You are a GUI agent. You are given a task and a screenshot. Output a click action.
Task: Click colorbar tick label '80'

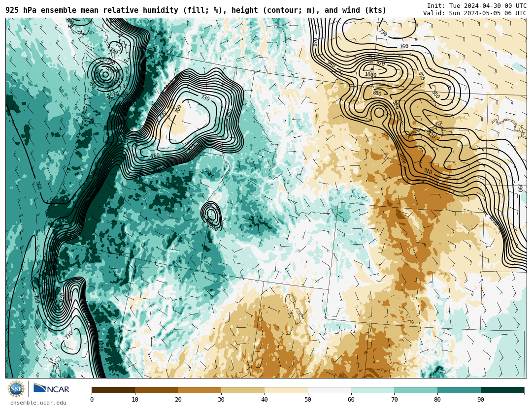(438, 400)
